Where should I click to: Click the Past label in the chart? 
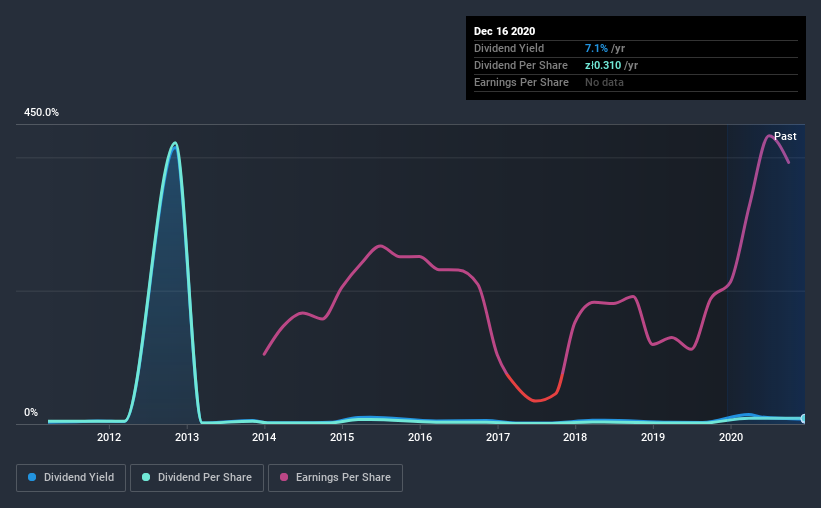point(785,136)
